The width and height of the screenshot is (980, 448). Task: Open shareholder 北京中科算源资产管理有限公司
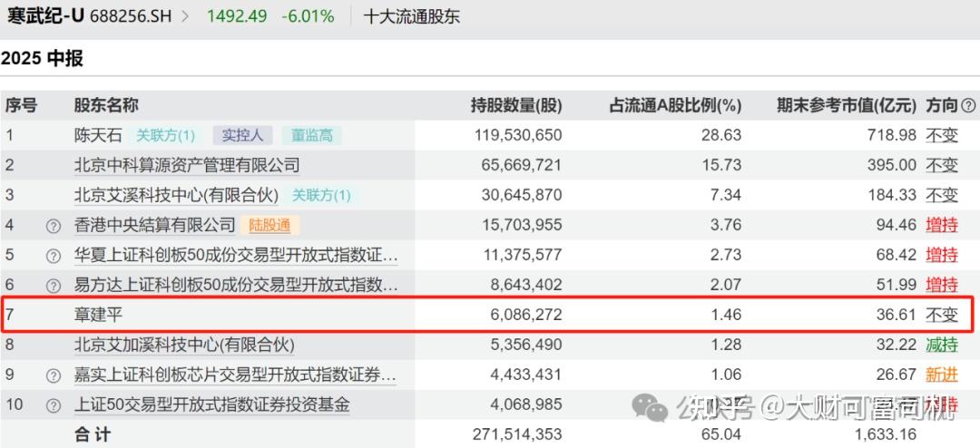click(x=187, y=165)
